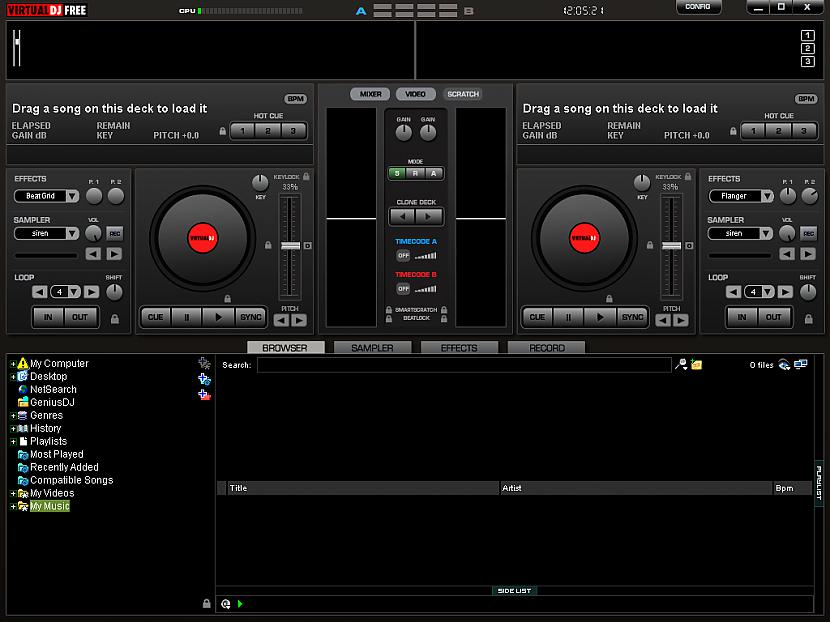
Task: Click the right deck BPM button
Action: pos(806,99)
